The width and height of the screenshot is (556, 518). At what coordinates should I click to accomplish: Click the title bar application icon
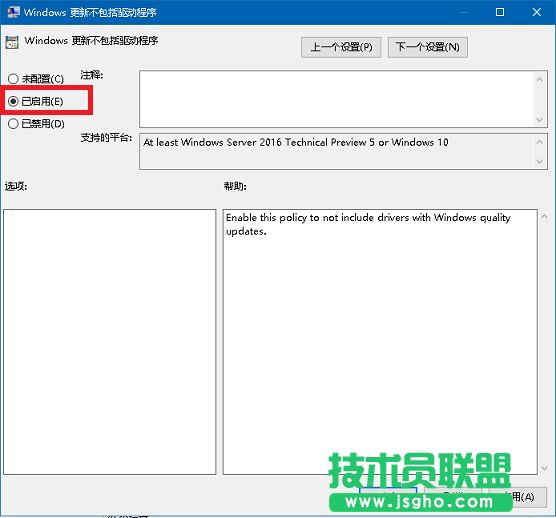coord(13,12)
